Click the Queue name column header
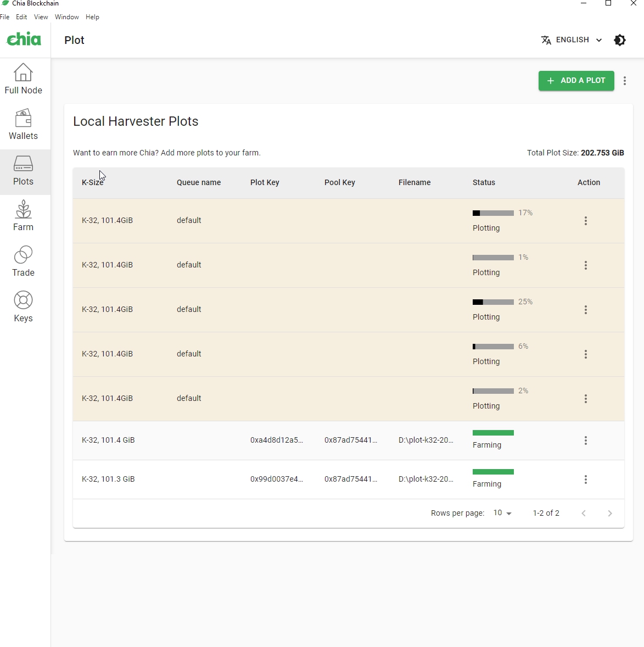 [x=199, y=182]
